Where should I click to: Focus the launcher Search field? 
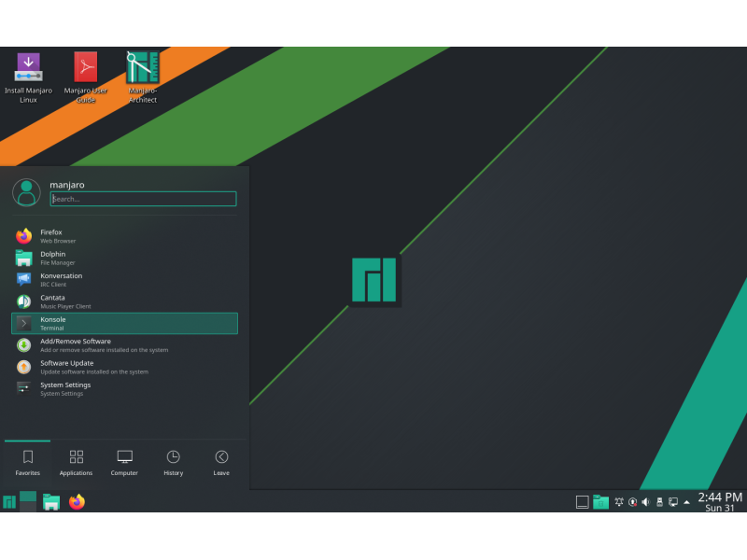tap(143, 199)
